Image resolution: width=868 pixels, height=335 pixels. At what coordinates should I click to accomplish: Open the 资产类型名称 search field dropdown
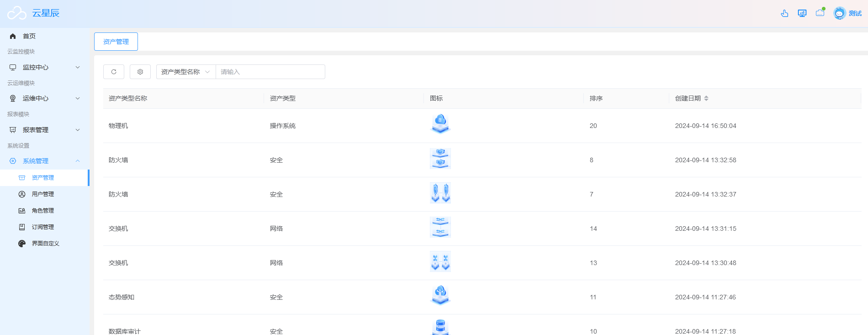[186, 72]
